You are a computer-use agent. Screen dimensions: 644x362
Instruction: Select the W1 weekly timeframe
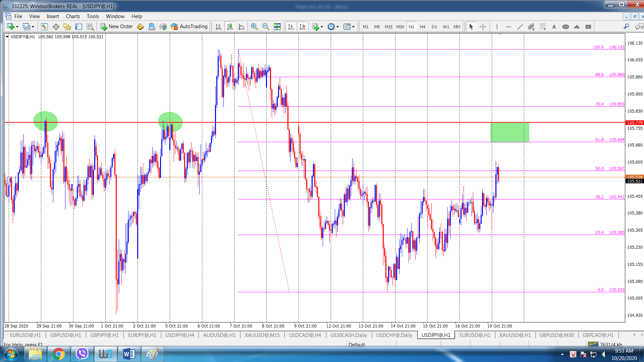[x=445, y=26]
